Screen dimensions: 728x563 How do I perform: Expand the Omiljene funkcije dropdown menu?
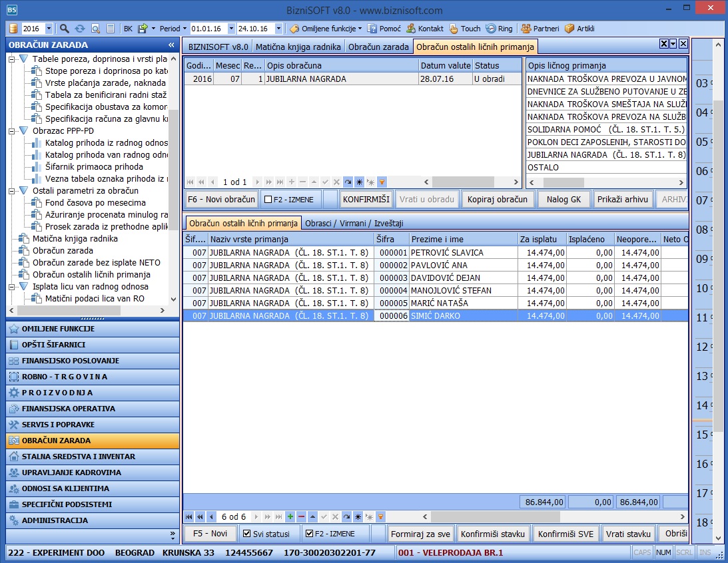click(360, 29)
